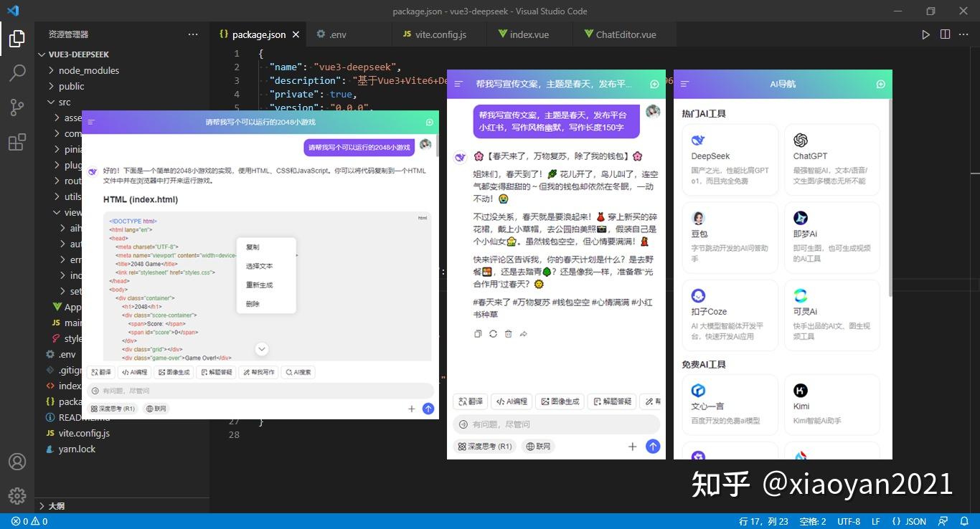Regenerate the AI reply with refresh icon
Viewport: 980px width, 529px height.
tap(492, 333)
